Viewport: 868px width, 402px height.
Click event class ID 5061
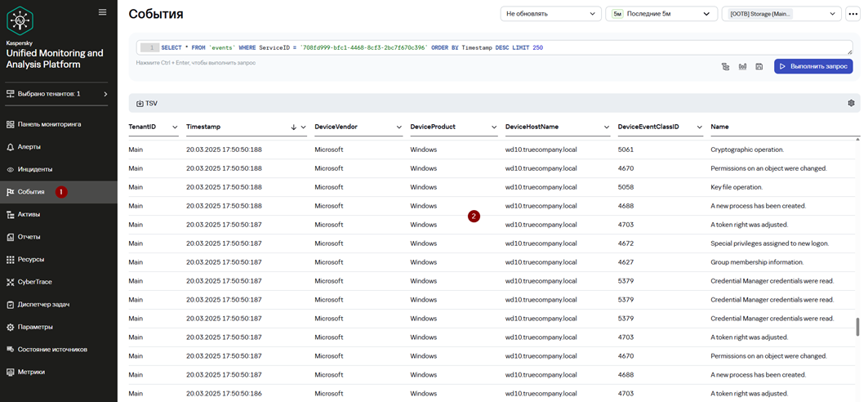[x=625, y=150]
